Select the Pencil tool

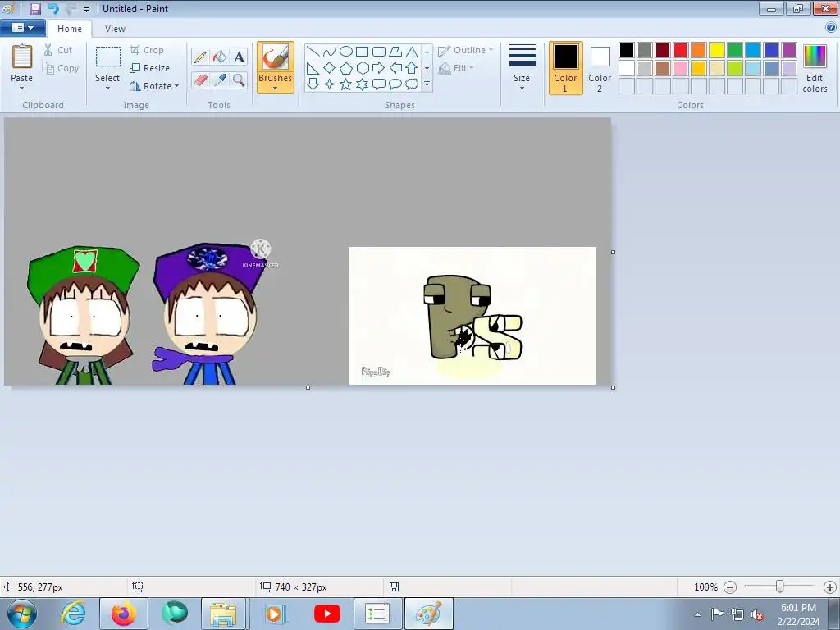pos(200,57)
